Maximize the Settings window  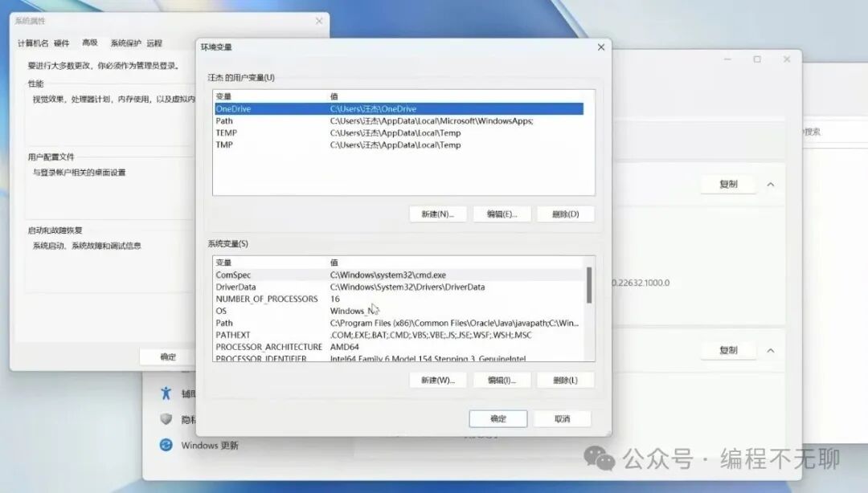(757, 59)
